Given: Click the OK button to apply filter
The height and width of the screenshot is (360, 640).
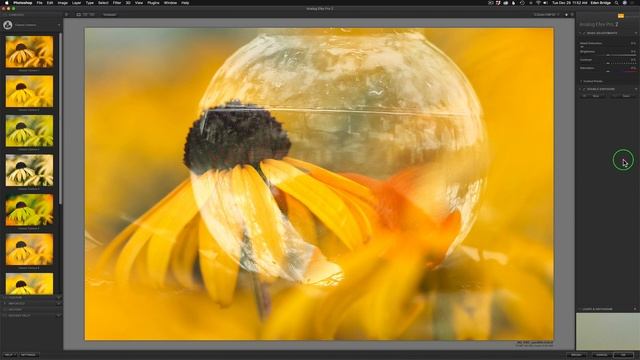Looking at the screenshot, I should [x=624, y=355].
